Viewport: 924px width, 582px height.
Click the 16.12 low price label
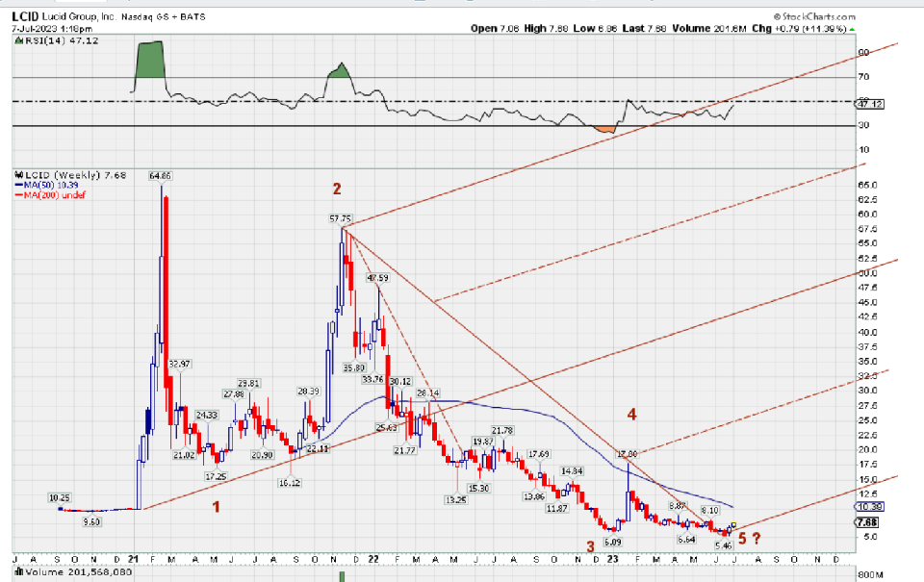290,483
